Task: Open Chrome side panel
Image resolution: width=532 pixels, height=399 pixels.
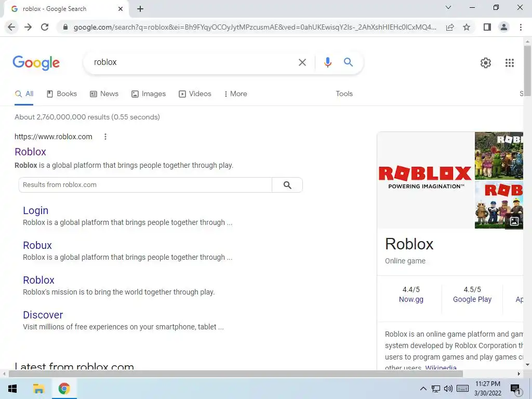Action: click(x=487, y=27)
